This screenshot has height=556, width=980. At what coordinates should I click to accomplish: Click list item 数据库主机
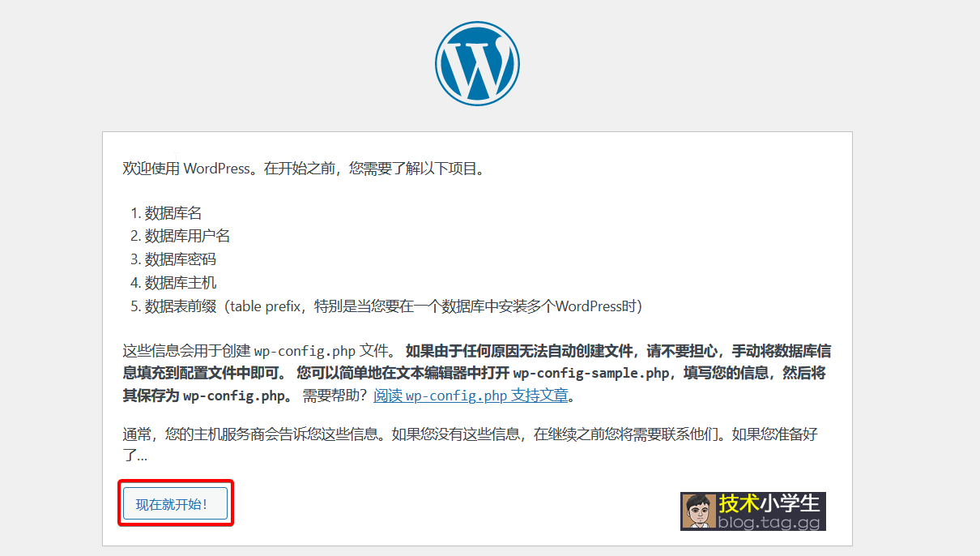(181, 283)
